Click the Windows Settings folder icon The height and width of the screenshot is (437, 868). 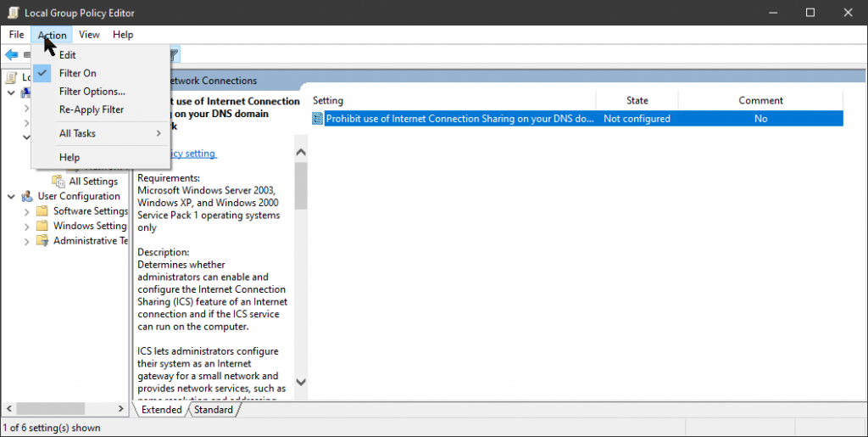coord(42,226)
